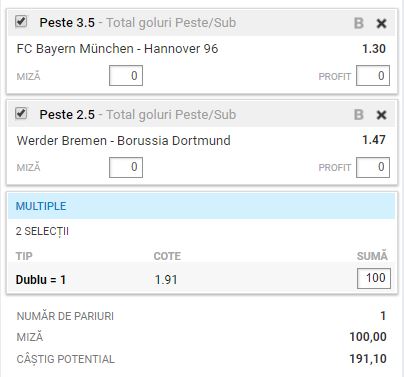
Task: Remove the Bayern München selection with X
Action: coord(381,23)
